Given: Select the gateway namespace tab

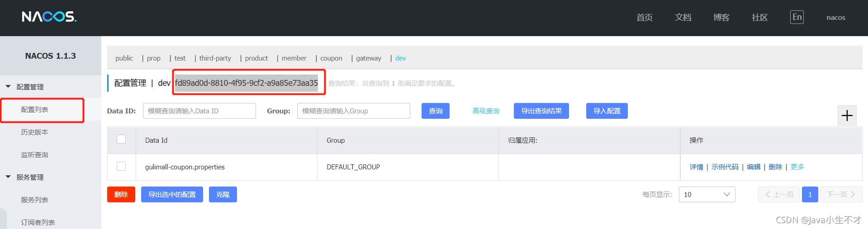Looking at the screenshot, I should point(369,58).
